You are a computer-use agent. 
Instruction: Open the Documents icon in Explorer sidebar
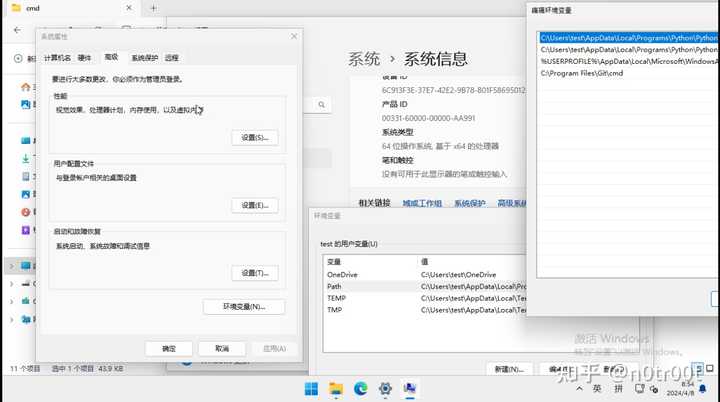coord(26,176)
